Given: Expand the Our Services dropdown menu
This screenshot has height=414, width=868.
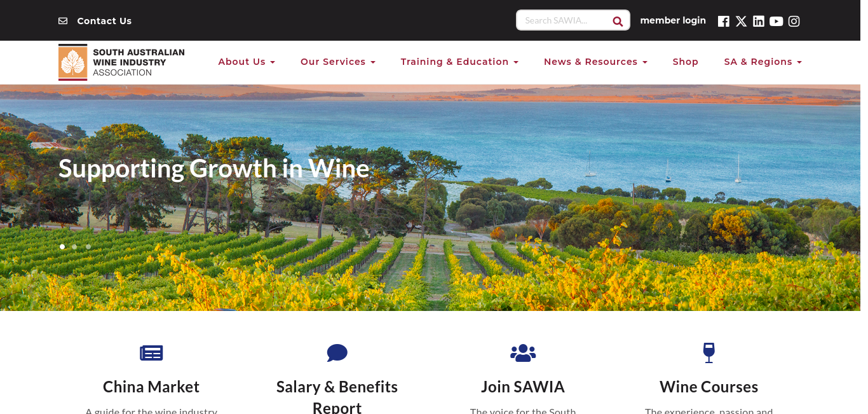Looking at the screenshot, I should point(338,62).
